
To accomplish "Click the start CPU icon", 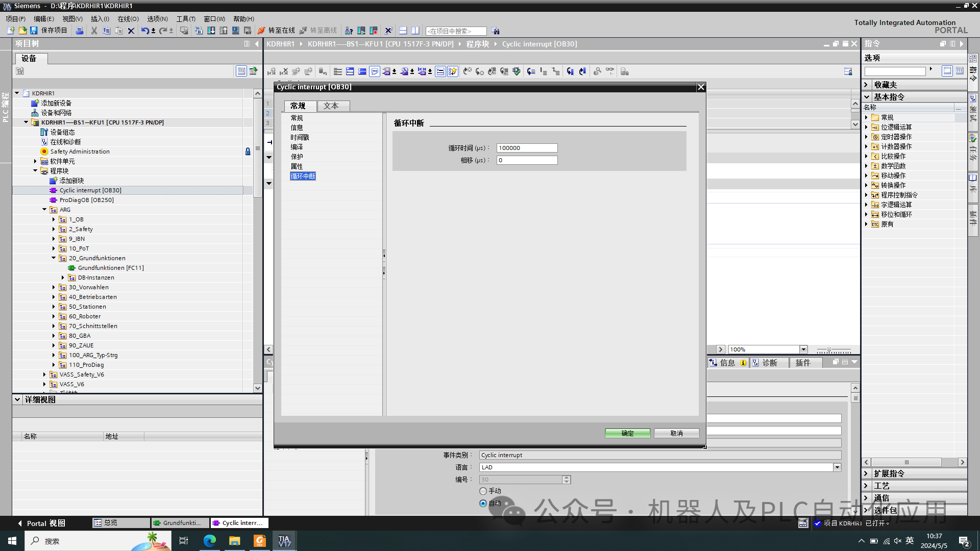I will [x=361, y=31].
